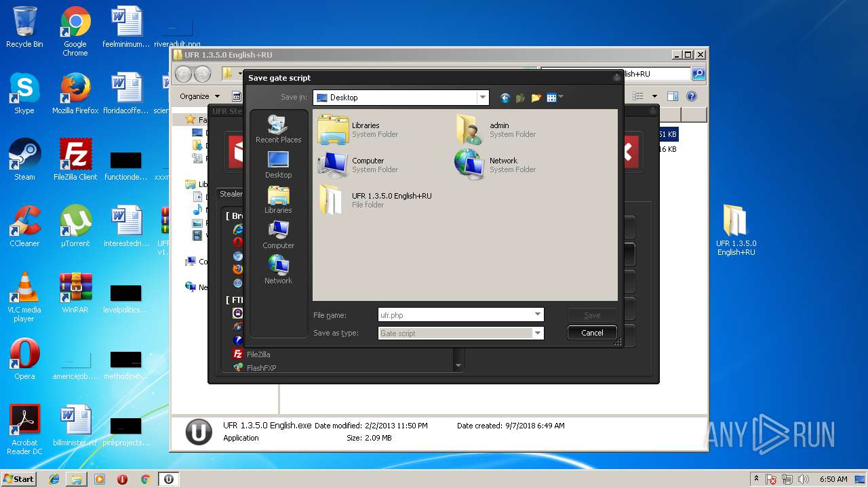Click Explorer Back navigation button
The height and width of the screenshot is (488, 868).
click(x=184, y=74)
